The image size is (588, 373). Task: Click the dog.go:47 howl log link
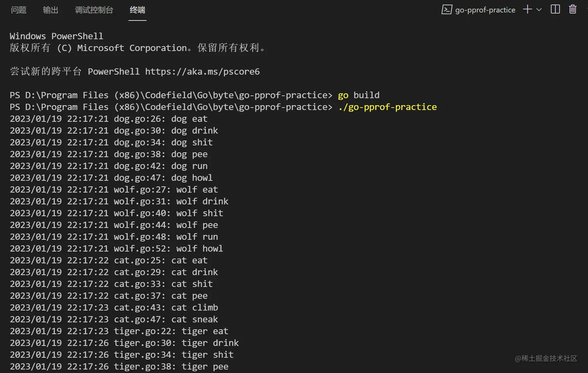click(x=139, y=178)
